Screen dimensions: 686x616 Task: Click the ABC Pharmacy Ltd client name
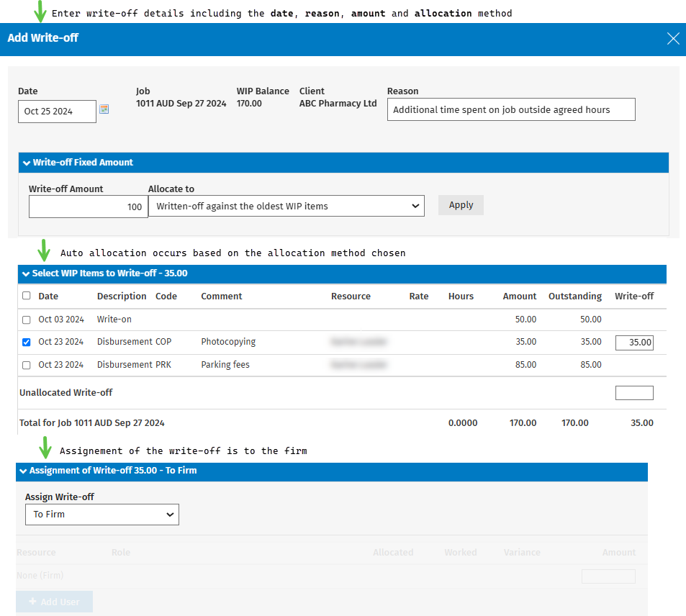[338, 103]
